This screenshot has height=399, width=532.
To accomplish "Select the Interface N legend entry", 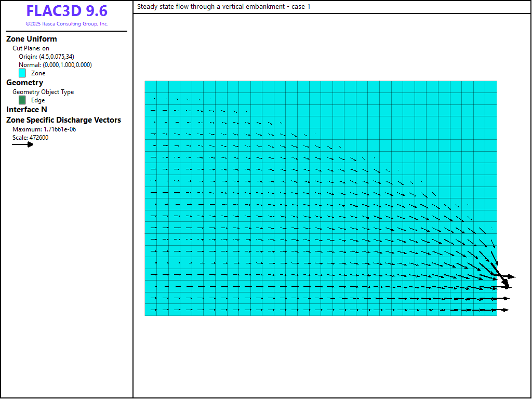I will point(26,110).
